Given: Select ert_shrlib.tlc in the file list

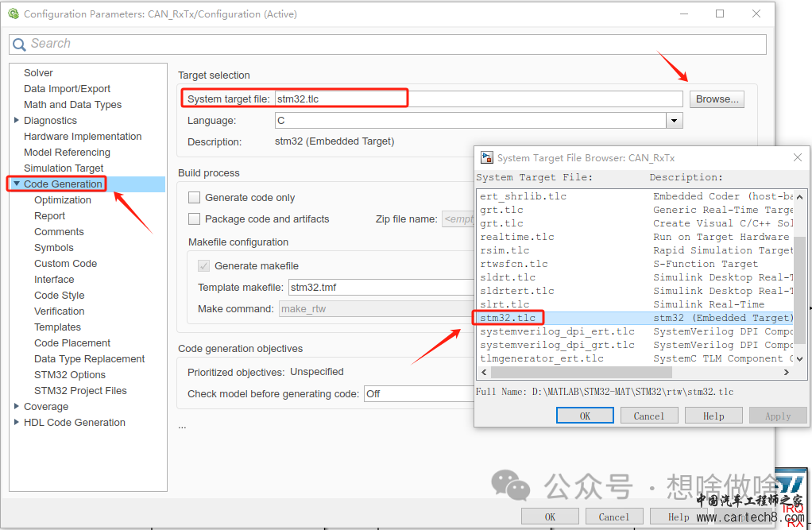Looking at the screenshot, I should (x=524, y=196).
